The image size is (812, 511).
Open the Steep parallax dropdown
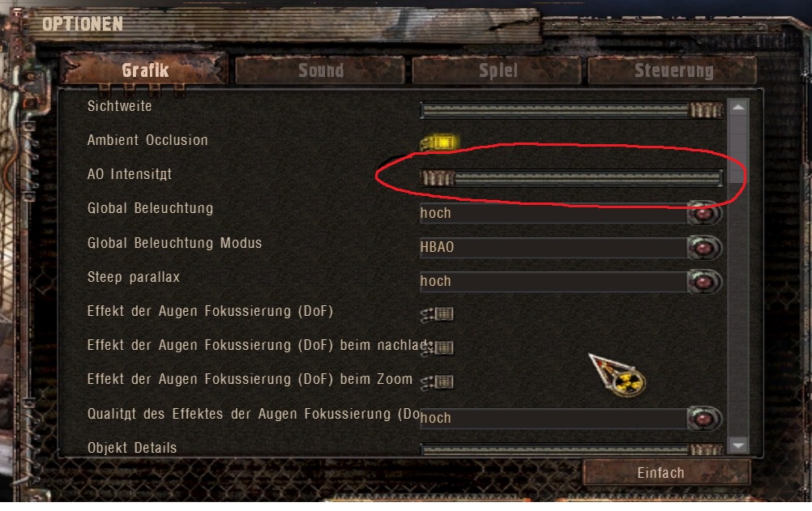click(703, 282)
